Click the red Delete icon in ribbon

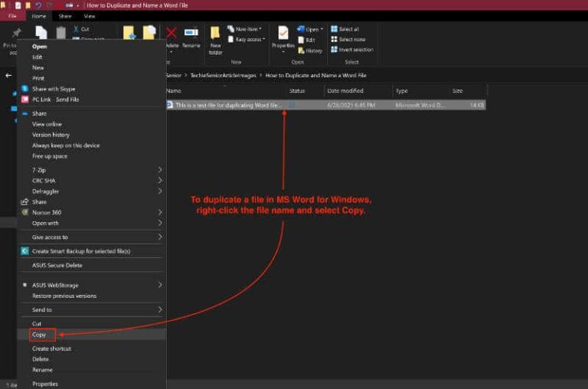171,33
